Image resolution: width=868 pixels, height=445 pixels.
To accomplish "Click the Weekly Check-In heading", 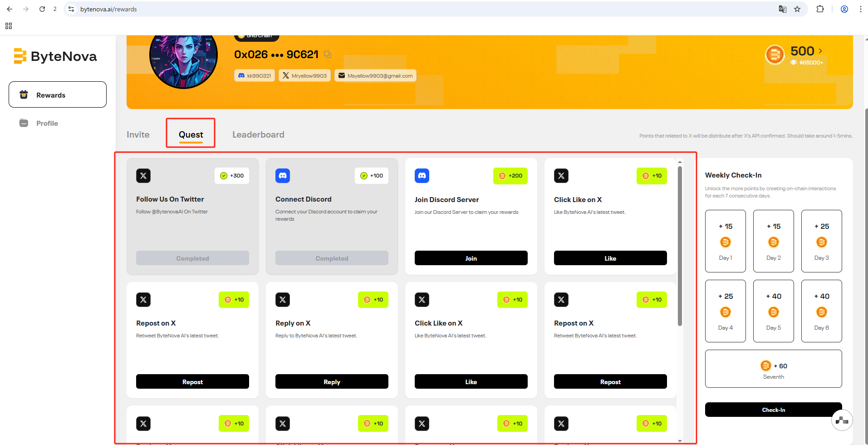I will (x=733, y=175).
